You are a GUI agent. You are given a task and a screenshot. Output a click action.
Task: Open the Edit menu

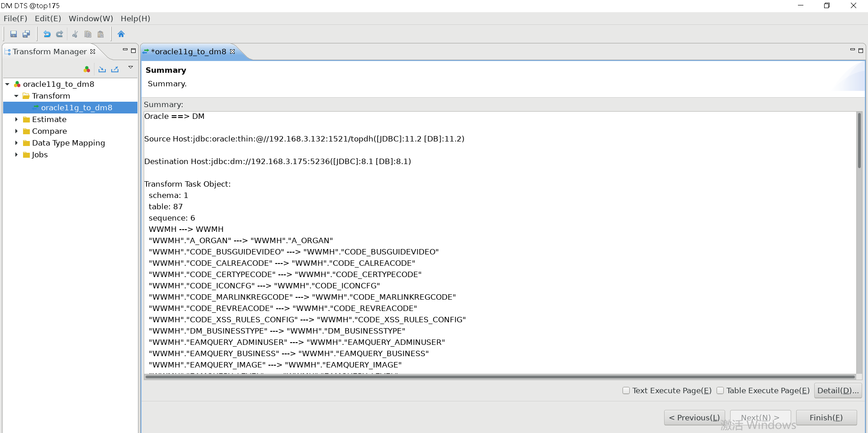[48, 19]
